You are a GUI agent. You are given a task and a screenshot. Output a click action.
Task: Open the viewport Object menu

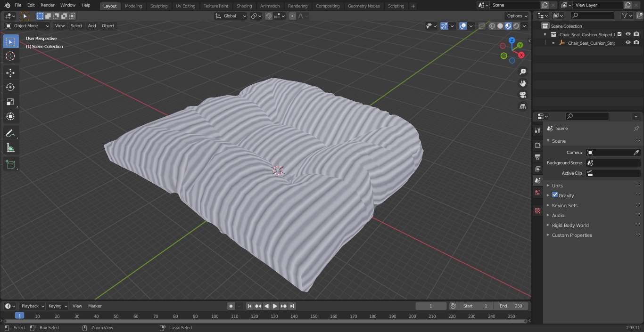tap(108, 26)
